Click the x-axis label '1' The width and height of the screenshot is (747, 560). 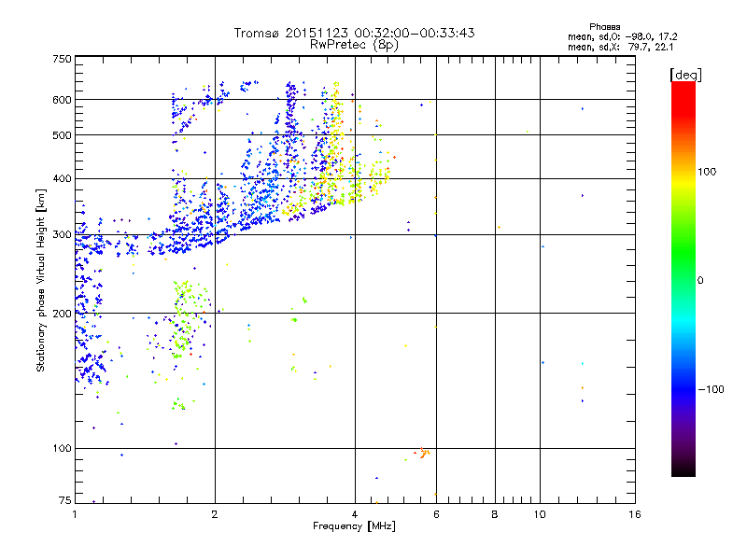tap(75, 514)
